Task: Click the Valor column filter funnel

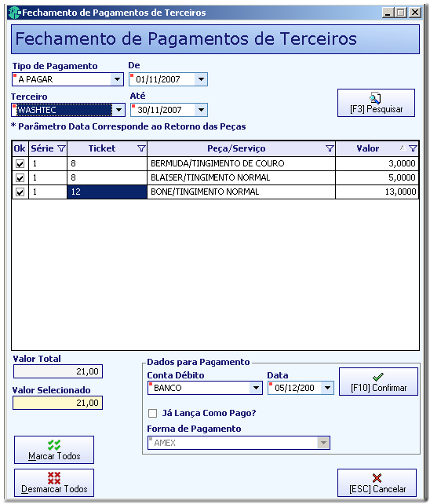Action: 413,148
